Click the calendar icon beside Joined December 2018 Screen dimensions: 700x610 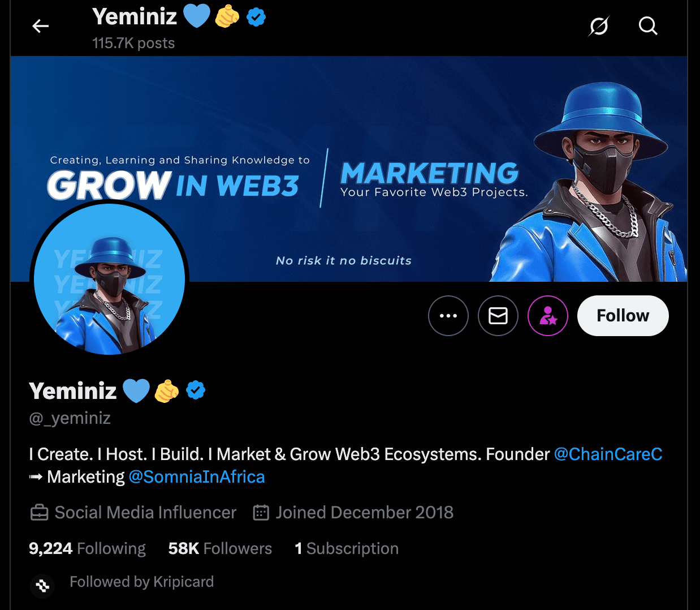pyautogui.click(x=260, y=512)
